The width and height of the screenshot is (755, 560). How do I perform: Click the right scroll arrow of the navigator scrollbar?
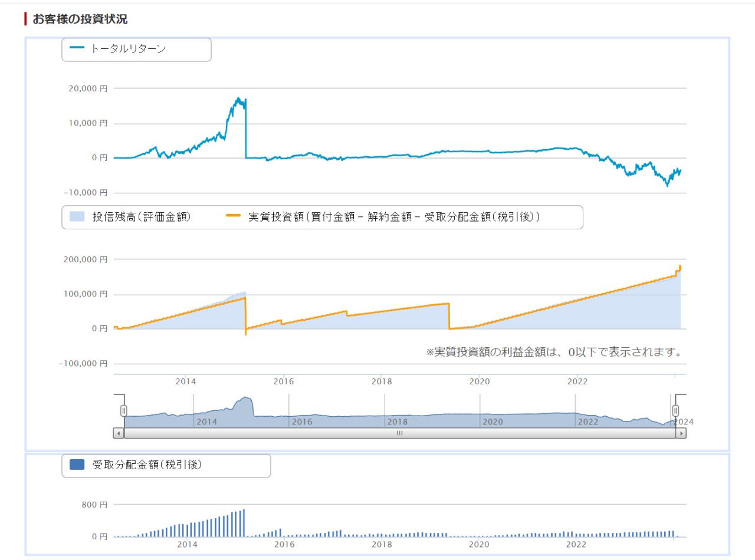pyautogui.click(x=681, y=433)
